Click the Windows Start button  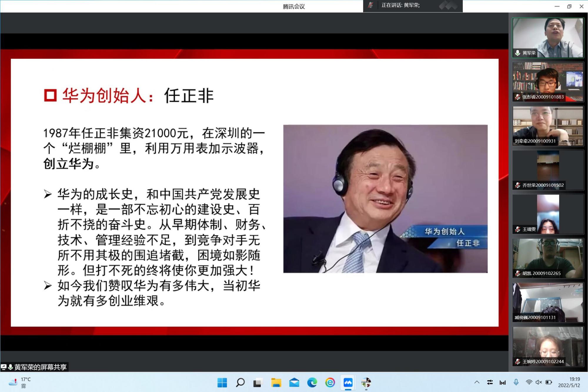pos(222,383)
